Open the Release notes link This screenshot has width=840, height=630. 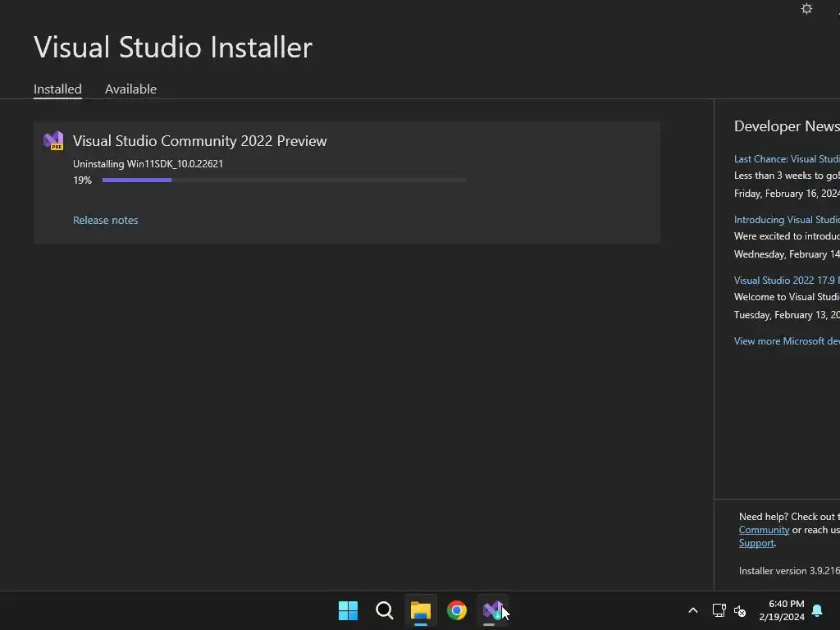pos(106,220)
